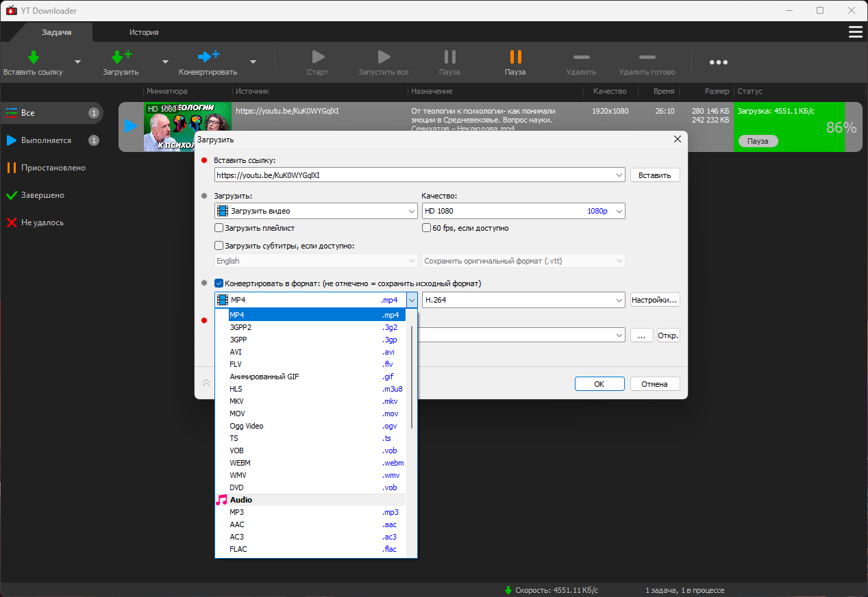The image size is (868, 597).
Task: Open the output folder path dropdown
Action: click(x=619, y=335)
